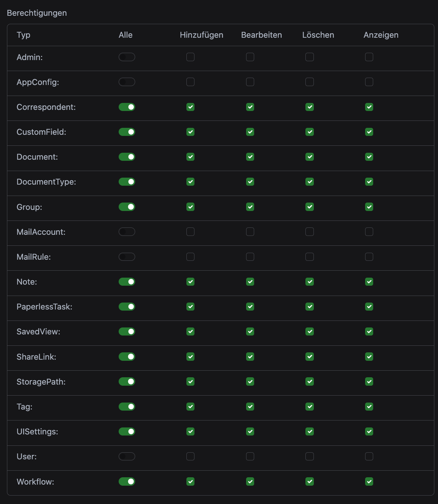Uncheck Hinzufügen for SavedView
The height and width of the screenshot is (504, 438).
pyautogui.click(x=190, y=331)
